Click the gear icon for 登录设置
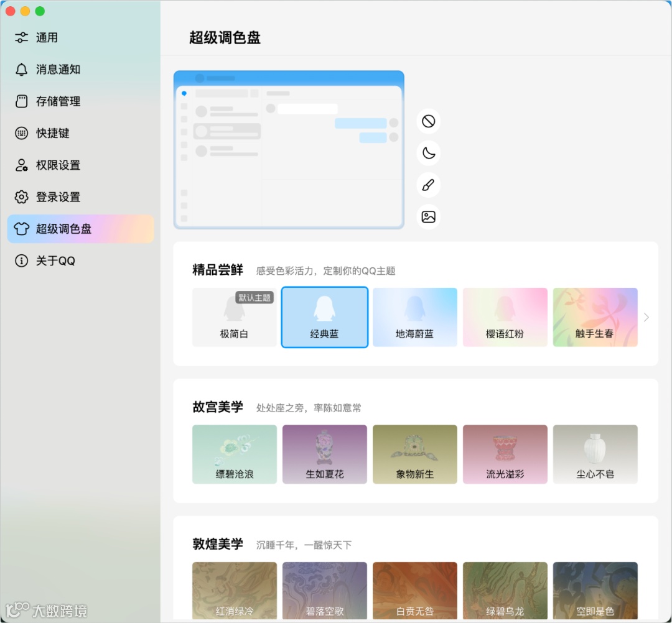Screen dimensions: 672x623 21,197
